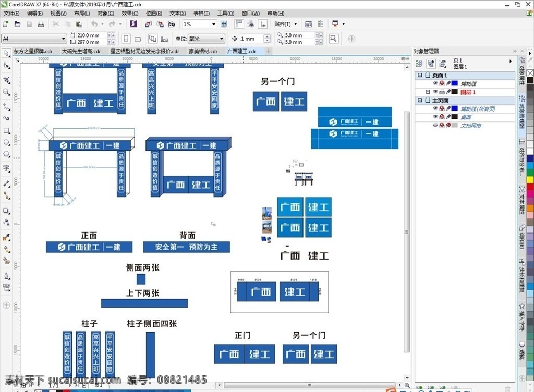Click the Import icon in toolbar
534x392 pixels.
point(148,24)
